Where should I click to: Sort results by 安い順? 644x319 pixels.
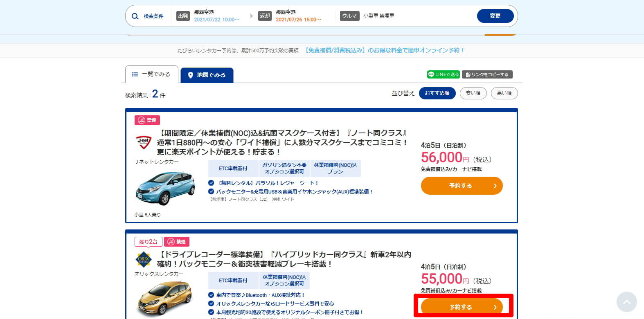[473, 93]
